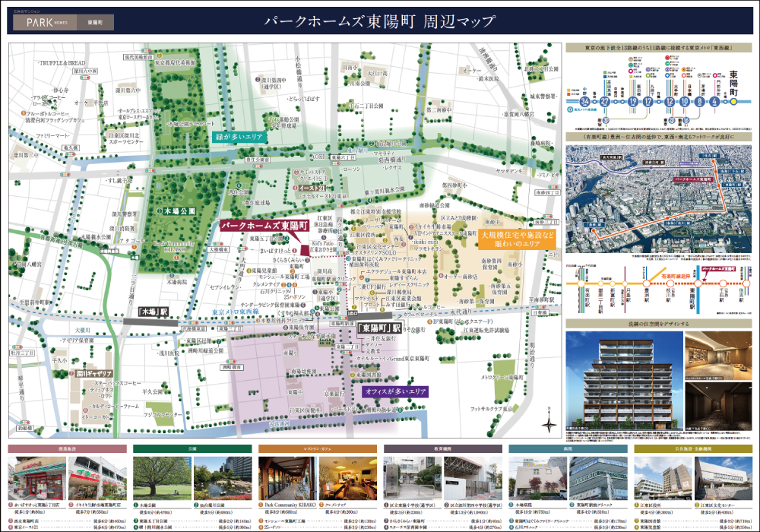Image resolution: width=760 pixels, height=532 pixels.
Task: Select station number 34 circle on Tozai line
Action: 584,100
